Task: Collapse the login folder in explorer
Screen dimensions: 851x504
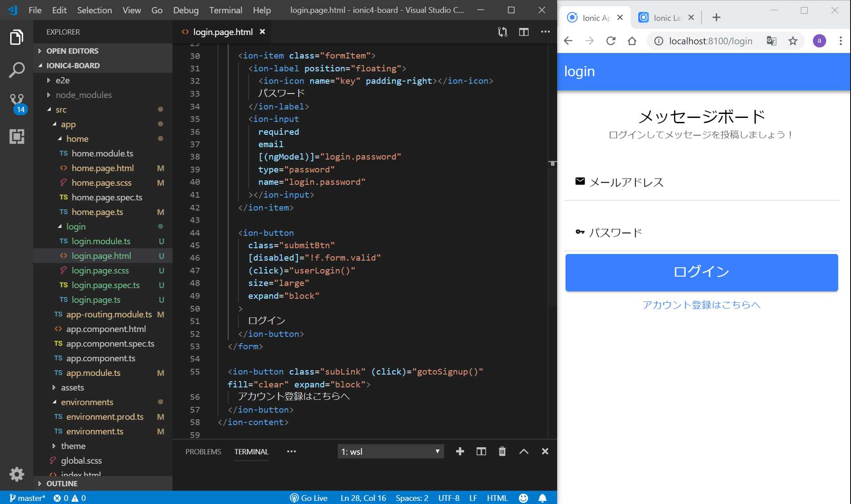Action: [x=75, y=227]
